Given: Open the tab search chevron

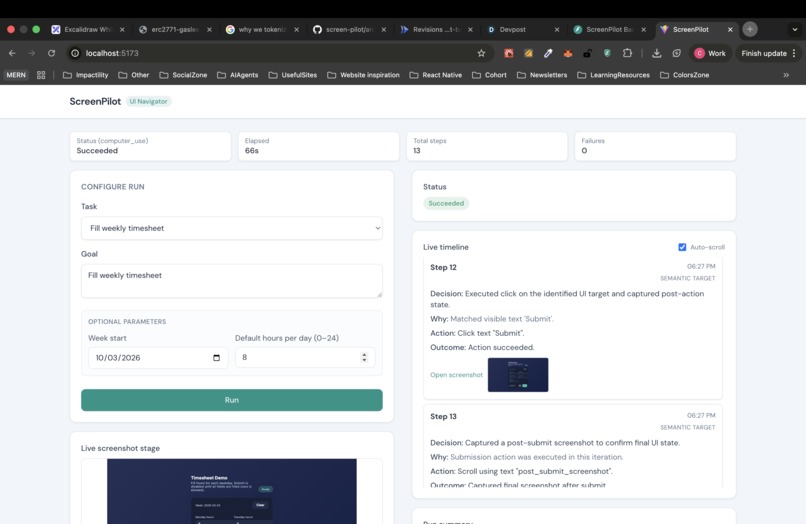Looking at the screenshot, I should pos(795,29).
